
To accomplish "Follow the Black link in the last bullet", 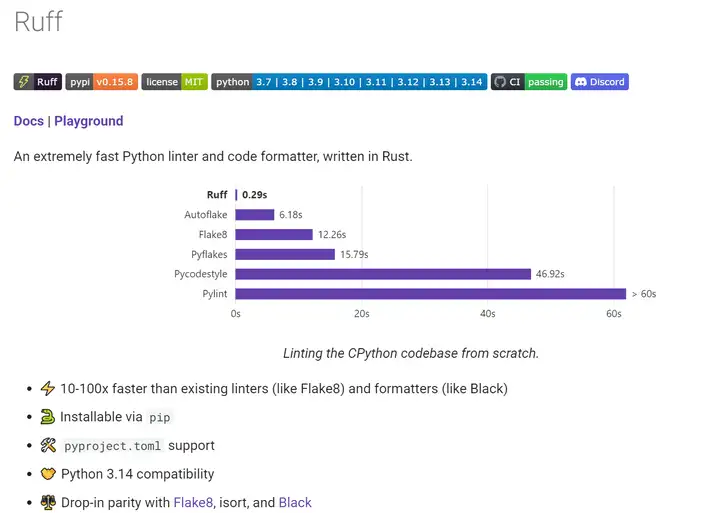I will tap(295, 503).
